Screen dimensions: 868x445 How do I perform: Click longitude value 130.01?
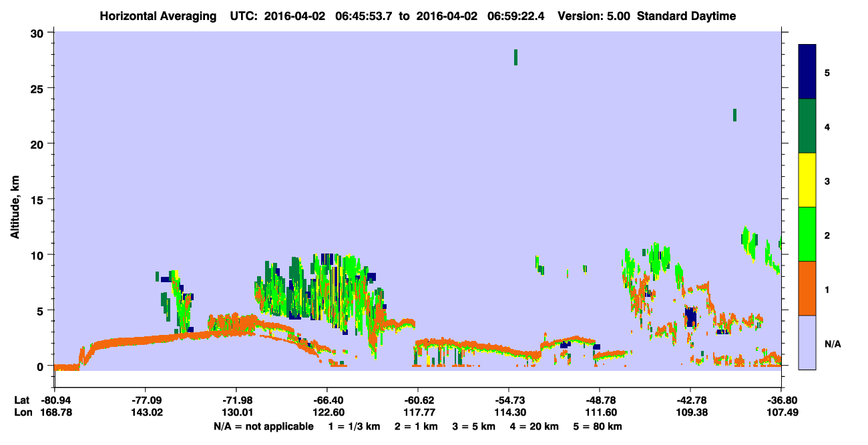pyautogui.click(x=236, y=412)
